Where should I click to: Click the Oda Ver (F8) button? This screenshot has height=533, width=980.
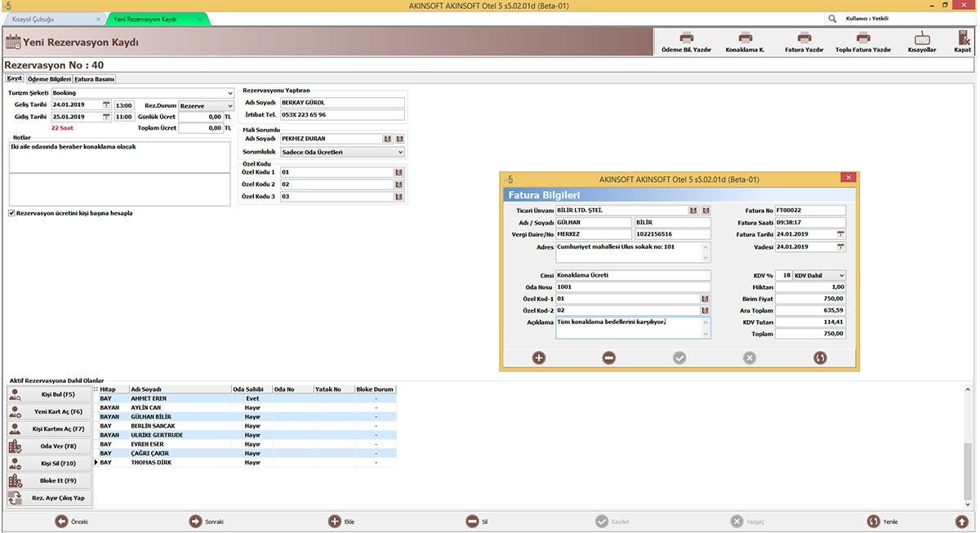(x=49, y=446)
